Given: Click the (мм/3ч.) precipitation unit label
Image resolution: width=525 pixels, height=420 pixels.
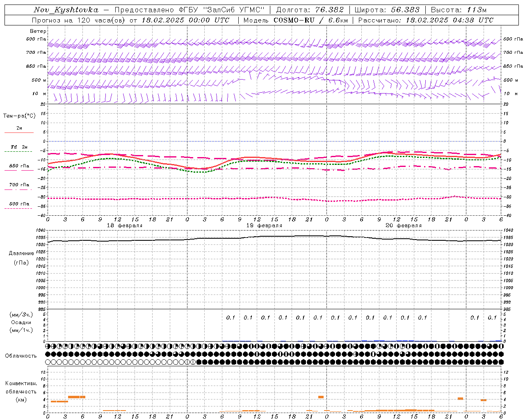Looking at the screenshot, I should (21, 315).
